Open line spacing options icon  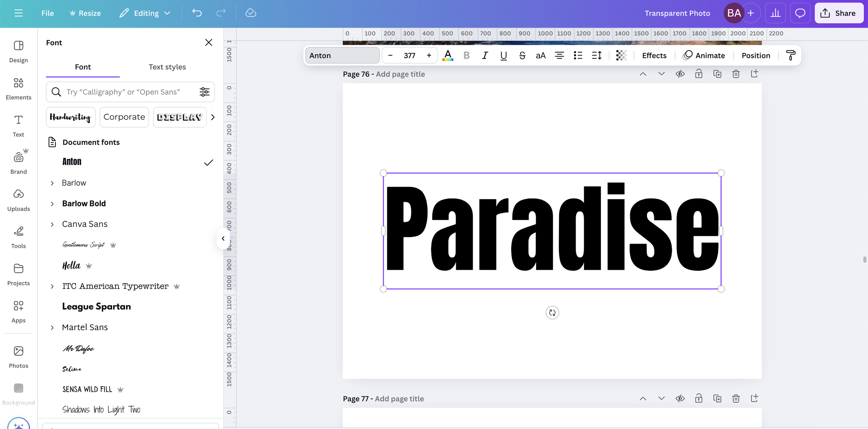(x=596, y=55)
